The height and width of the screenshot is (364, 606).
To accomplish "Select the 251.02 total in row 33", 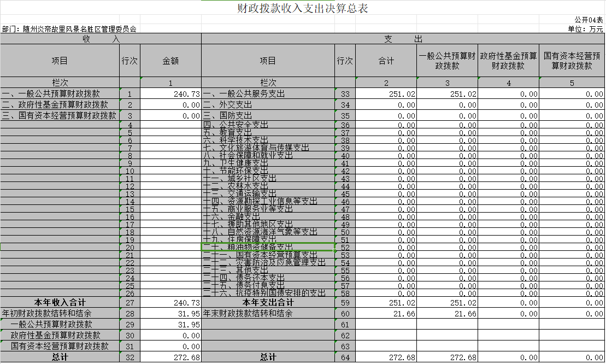I will click(386, 94).
